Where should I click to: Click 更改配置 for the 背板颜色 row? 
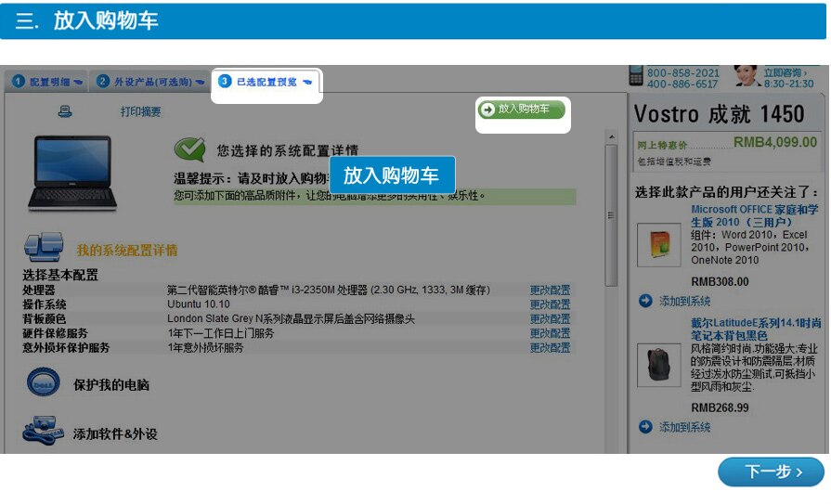[x=550, y=318]
